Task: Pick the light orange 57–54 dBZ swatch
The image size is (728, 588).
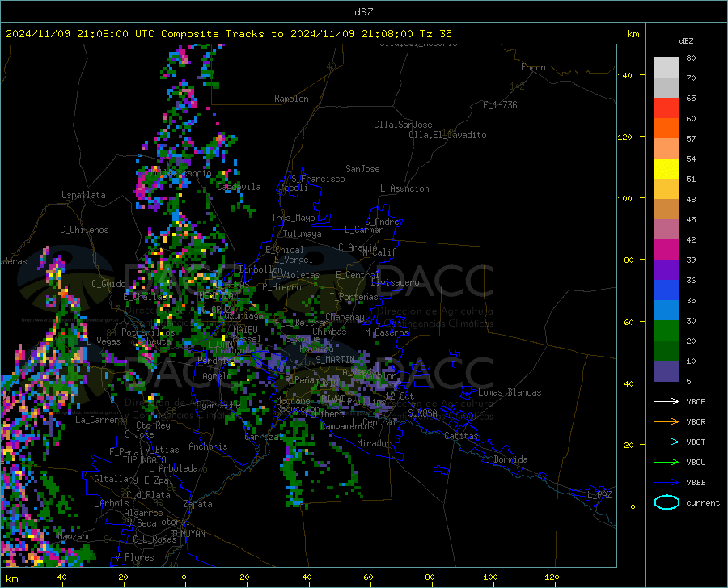Action: click(667, 149)
